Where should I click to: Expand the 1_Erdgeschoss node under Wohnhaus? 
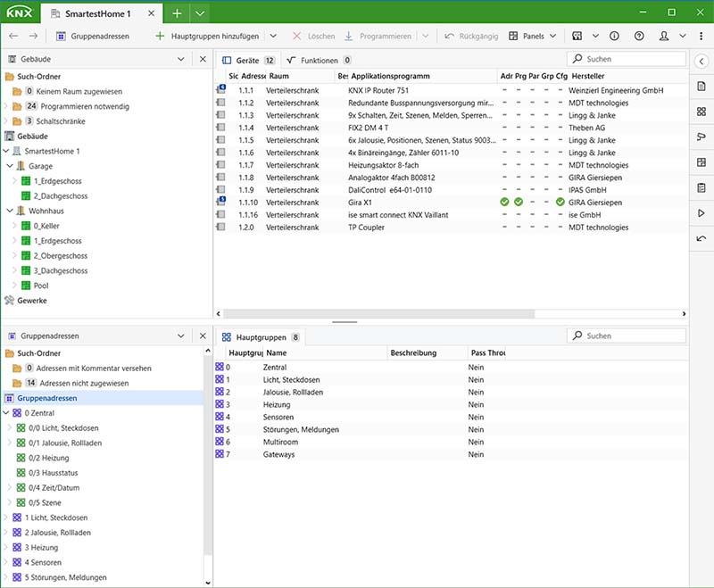14,241
